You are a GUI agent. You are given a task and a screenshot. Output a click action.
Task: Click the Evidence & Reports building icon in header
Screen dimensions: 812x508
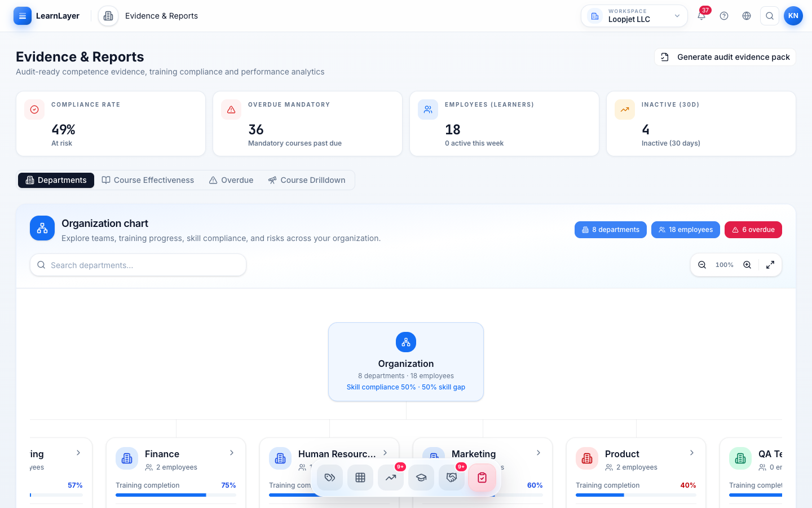108,16
